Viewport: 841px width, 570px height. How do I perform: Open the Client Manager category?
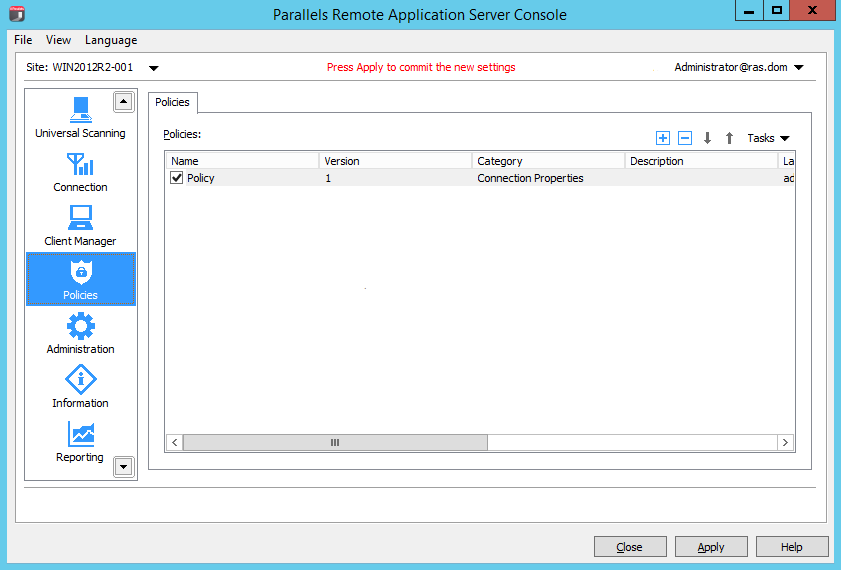[80, 226]
